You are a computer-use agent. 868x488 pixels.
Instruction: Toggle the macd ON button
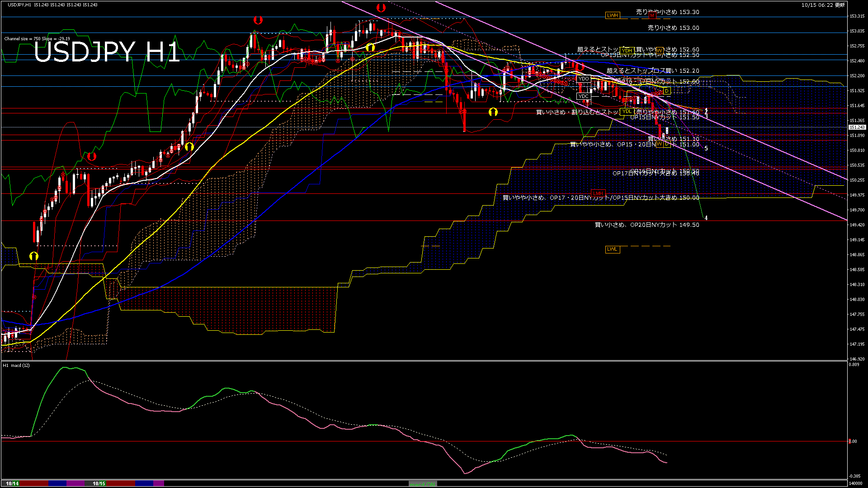[x=423, y=484]
